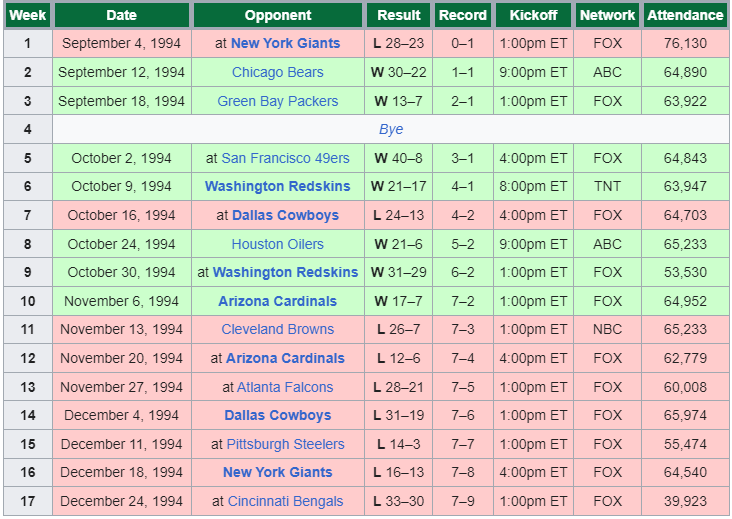The height and width of the screenshot is (519, 732).
Task: Select the attendance value 76,130
Action: coord(685,43)
